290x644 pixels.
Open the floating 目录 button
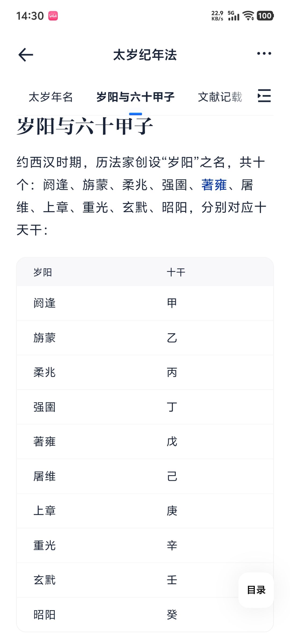tap(256, 590)
